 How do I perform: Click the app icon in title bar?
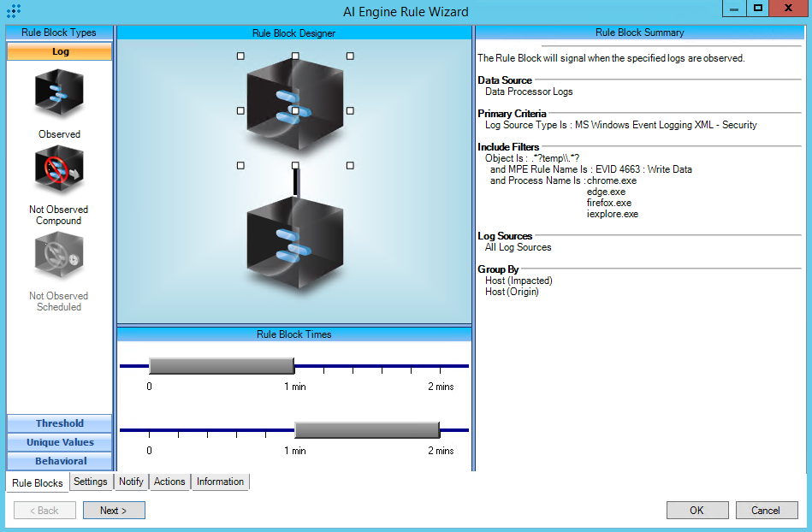(14, 11)
